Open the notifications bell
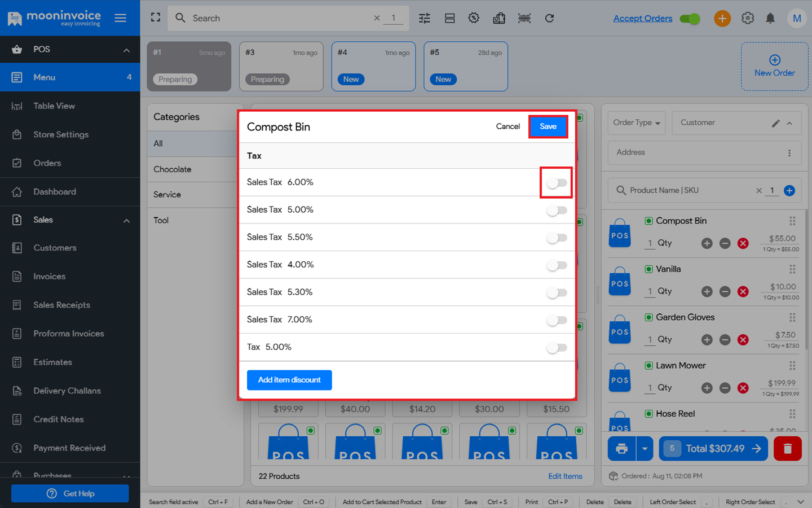The height and width of the screenshot is (508, 812). click(770, 18)
